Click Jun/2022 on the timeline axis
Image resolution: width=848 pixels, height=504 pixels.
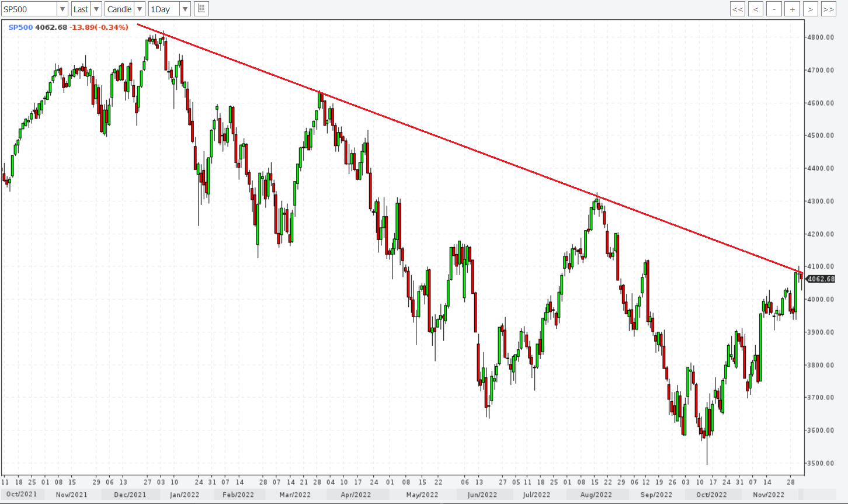pyautogui.click(x=482, y=495)
